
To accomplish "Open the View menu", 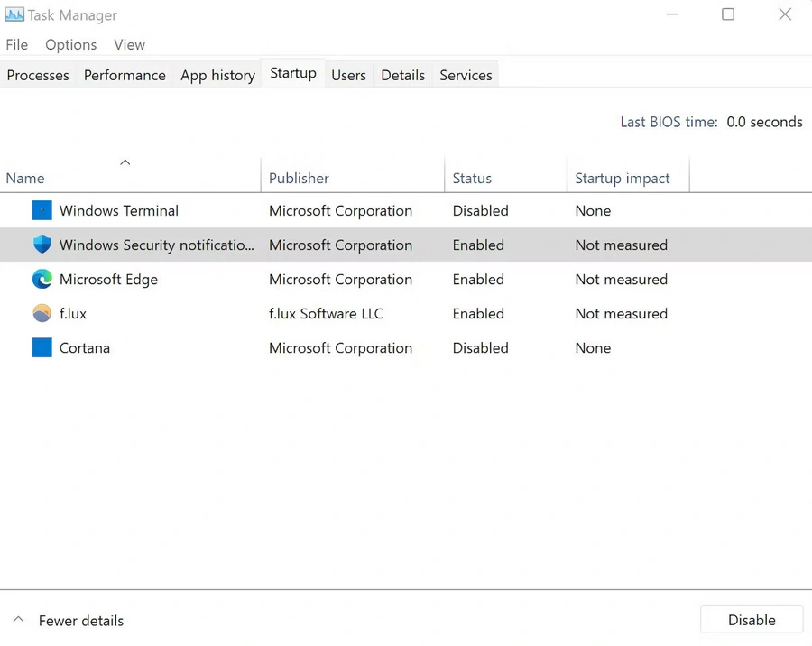I will tap(129, 44).
